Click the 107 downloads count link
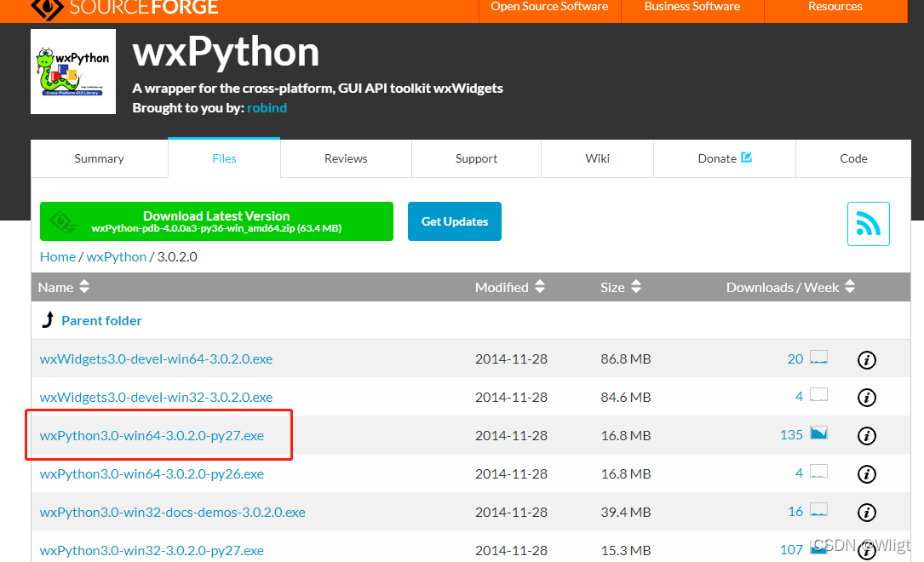924x562 pixels. 791,549
